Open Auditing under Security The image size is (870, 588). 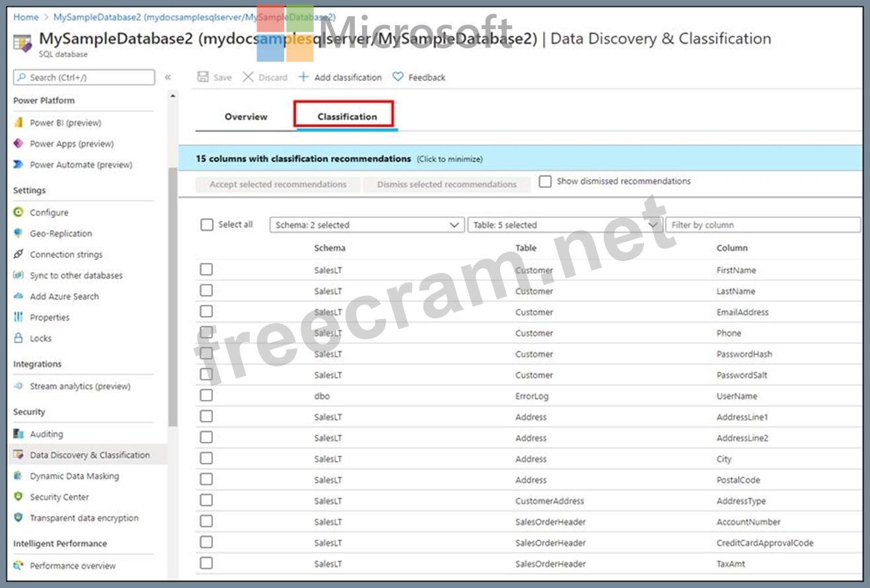46,434
